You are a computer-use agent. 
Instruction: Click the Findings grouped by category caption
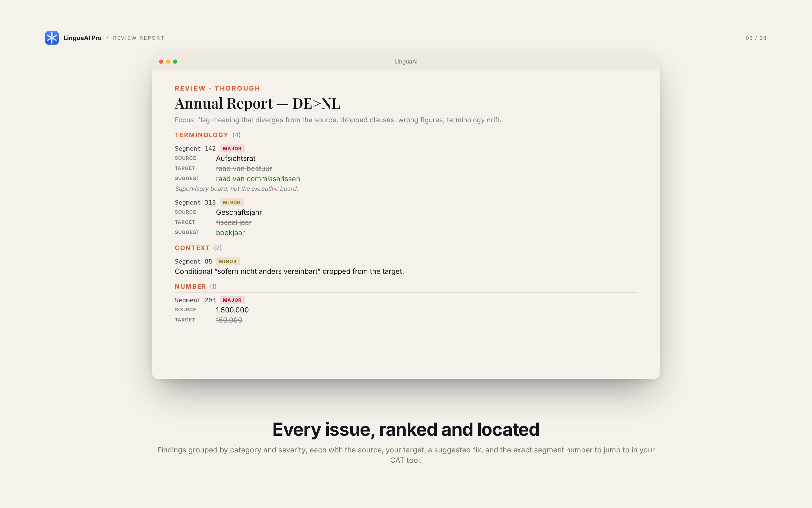406,455
